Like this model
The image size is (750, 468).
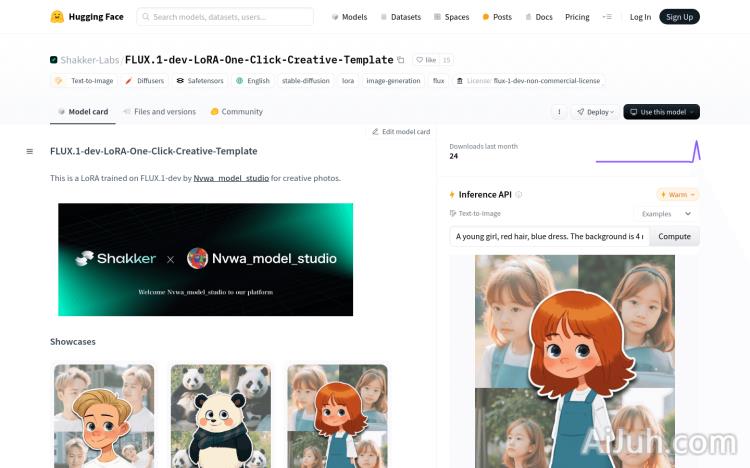pyautogui.click(x=426, y=60)
